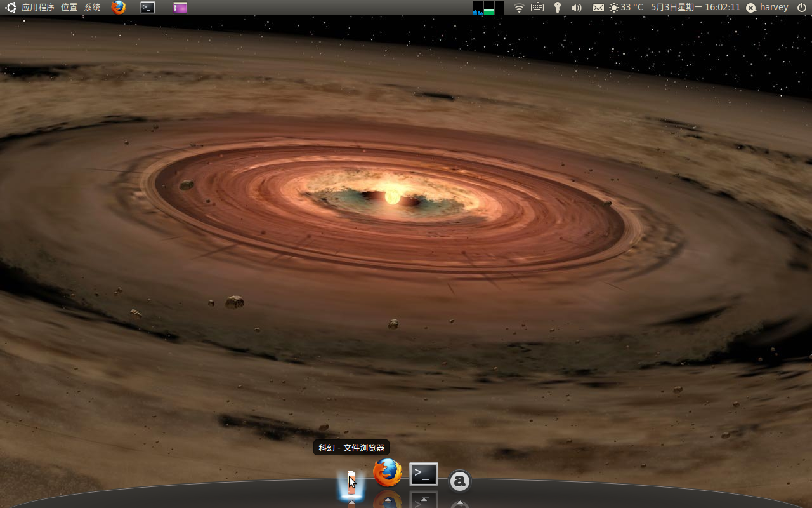Launch Firefox from the top panel
This screenshot has width=812, height=508.
pos(118,8)
